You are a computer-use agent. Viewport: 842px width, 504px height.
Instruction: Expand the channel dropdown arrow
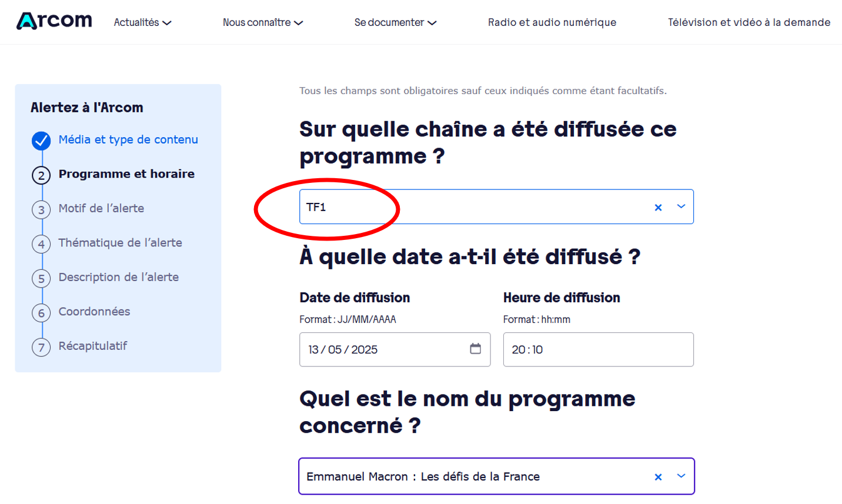point(681,206)
